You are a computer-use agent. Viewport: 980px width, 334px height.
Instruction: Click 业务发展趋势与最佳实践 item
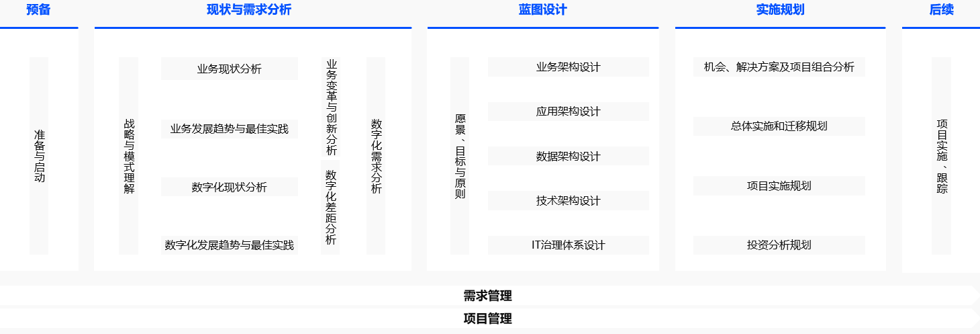tap(229, 128)
